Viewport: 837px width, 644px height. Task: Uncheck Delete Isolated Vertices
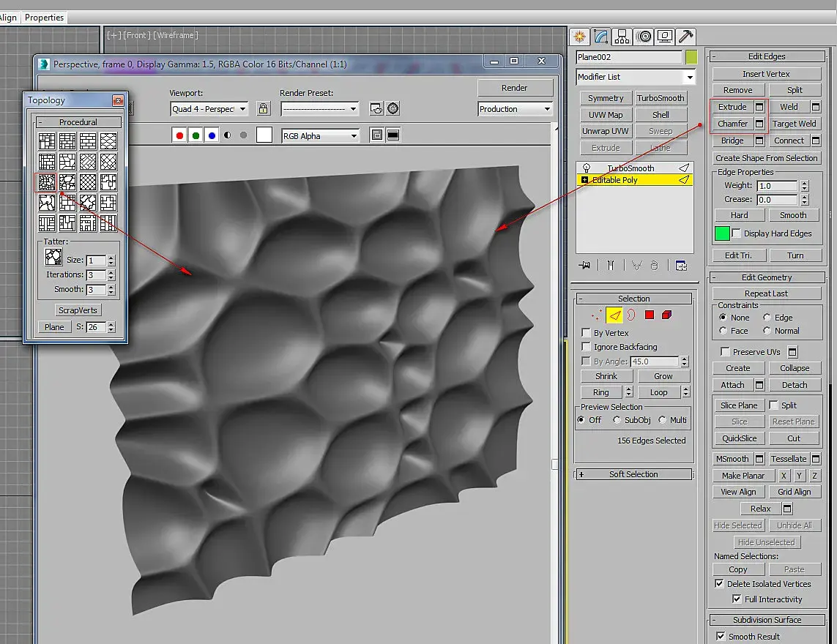pos(719,584)
